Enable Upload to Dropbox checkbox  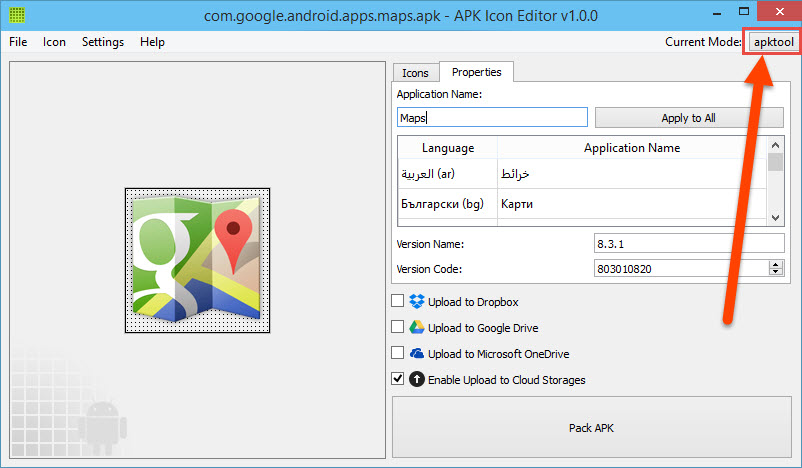397,301
